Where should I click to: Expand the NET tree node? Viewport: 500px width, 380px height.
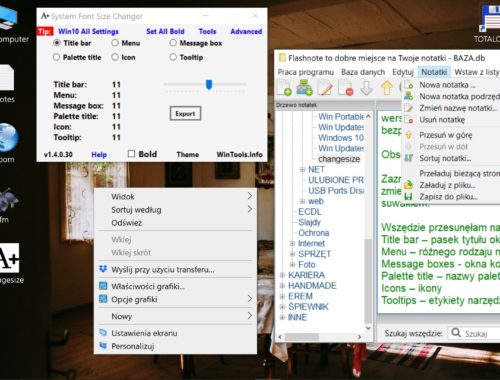[x=302, y=169]
